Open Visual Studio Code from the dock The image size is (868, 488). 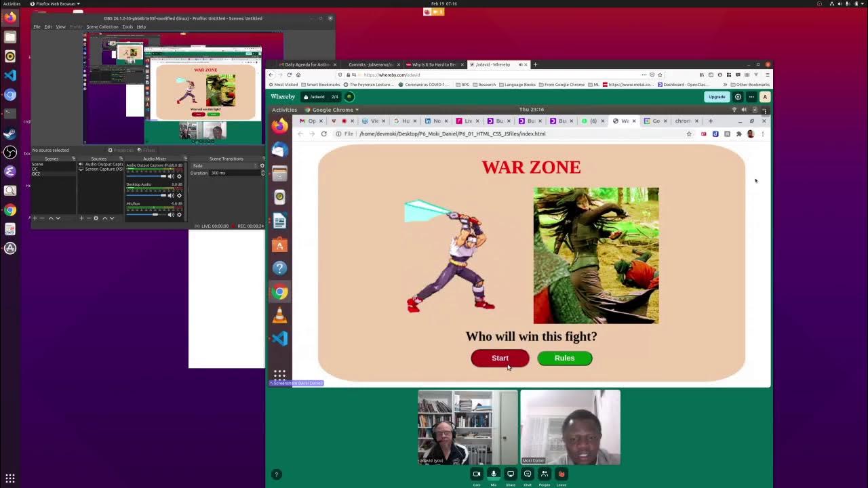[10, 75]
